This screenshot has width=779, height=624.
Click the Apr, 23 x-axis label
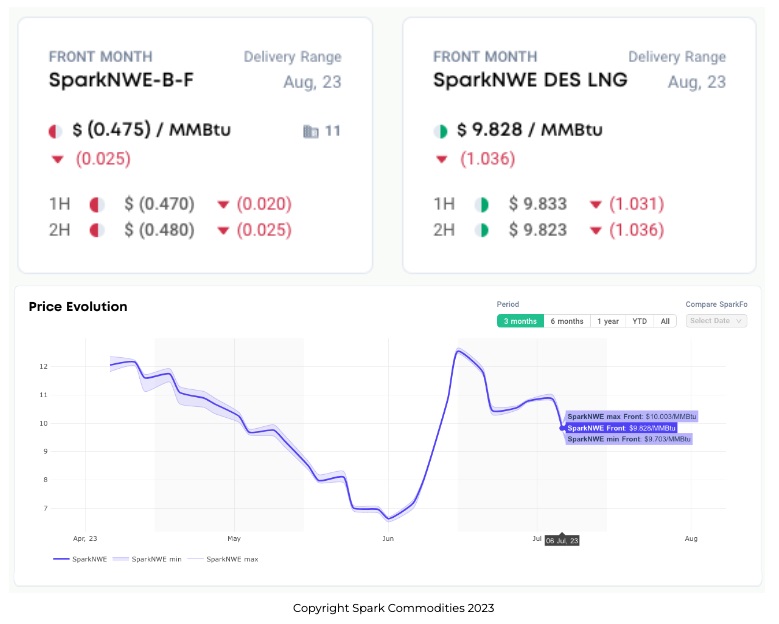tap(85, 539)
